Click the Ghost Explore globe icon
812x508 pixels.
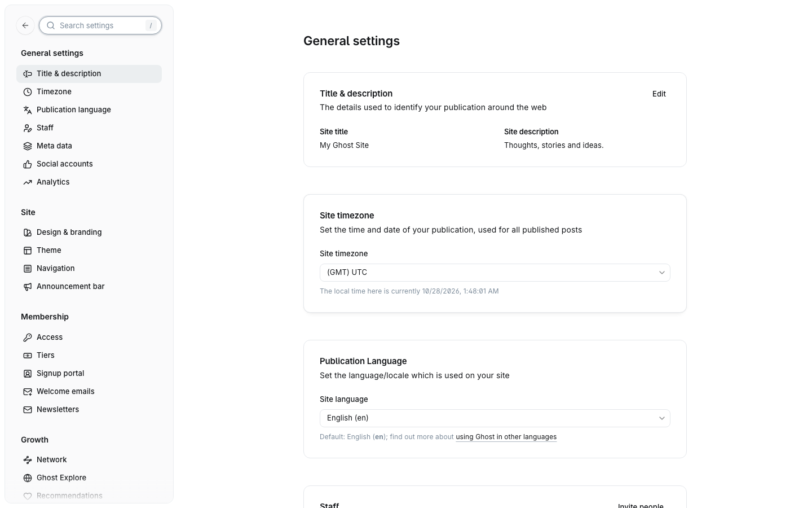pyautogui.click(x=28, y=478)
